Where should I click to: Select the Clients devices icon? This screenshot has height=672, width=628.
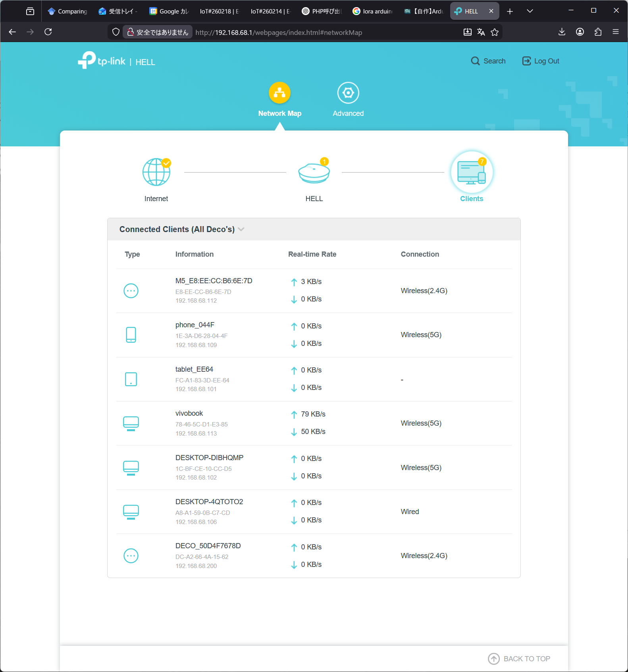point(471,173)
